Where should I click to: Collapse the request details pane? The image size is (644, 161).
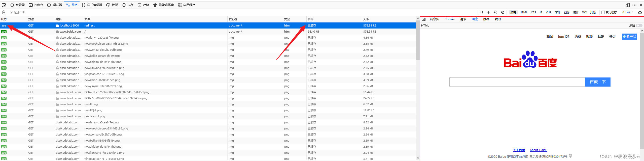point(424,19)
